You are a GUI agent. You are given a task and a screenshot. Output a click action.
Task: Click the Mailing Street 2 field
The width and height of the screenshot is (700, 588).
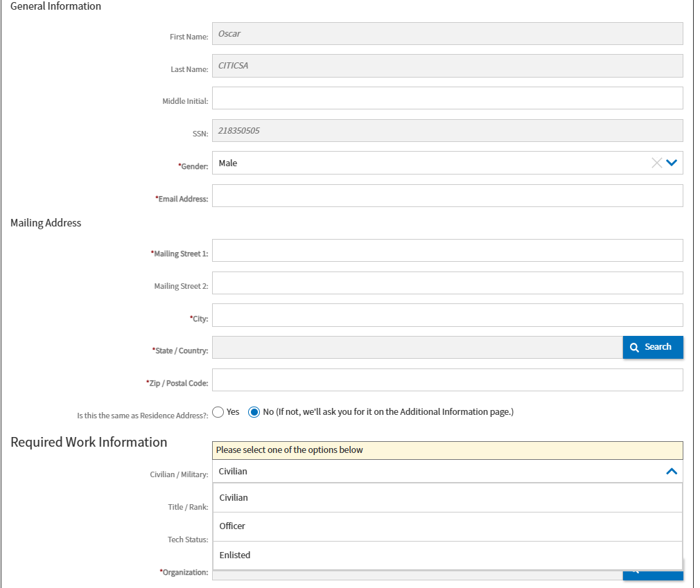[447, 283]
